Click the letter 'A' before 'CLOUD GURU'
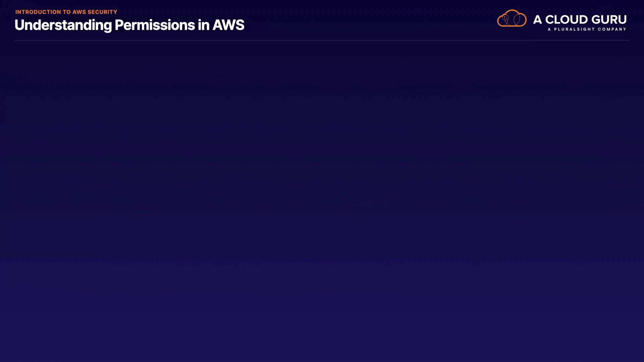 537,20
